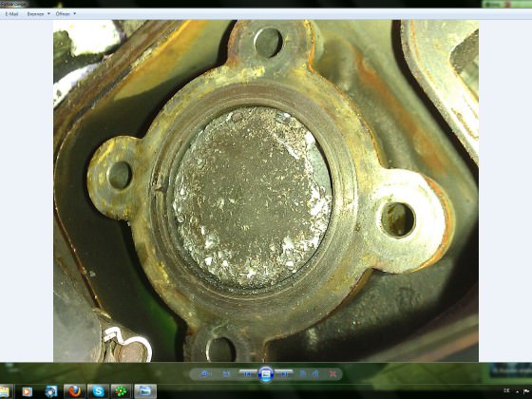This screenshot has width=532, height=399.
Task: Rotate the image counterclockwise
Action: pyautogui.click(x=303, y=374)
